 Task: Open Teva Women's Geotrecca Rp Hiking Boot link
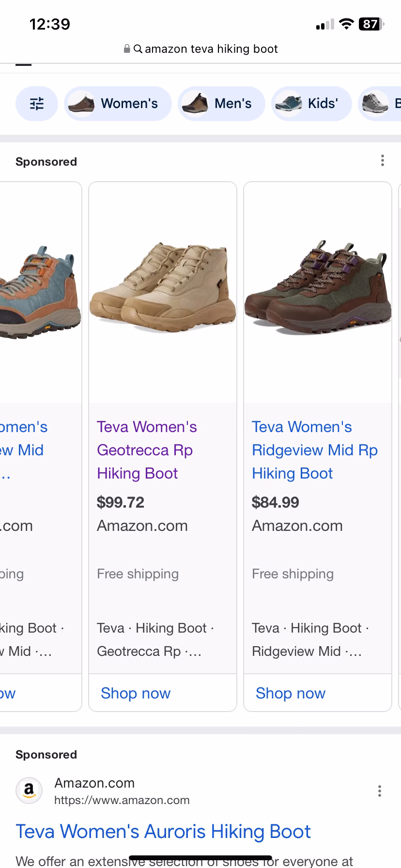[x=147, y=450]
